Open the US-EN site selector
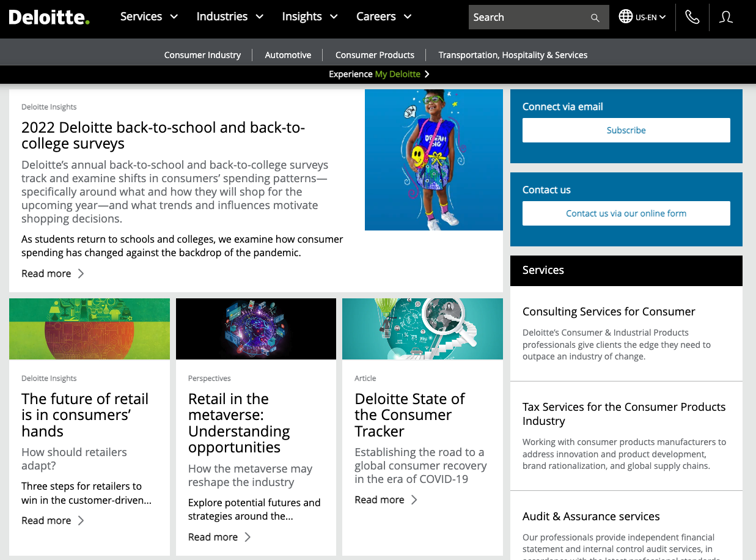Screen dimensions: 756x560 click(x=650, y=17)
